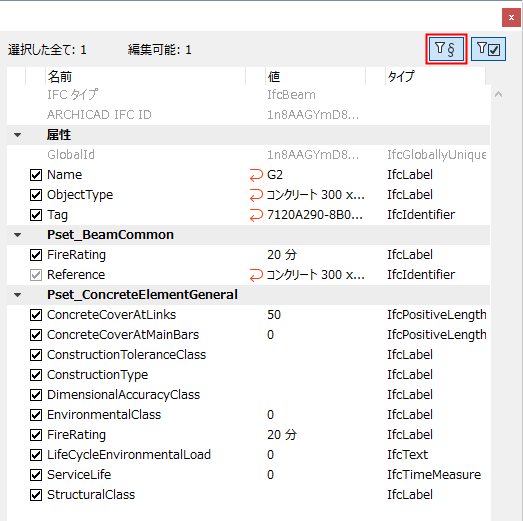523x521 pixels.
Task: Click the 編集可能: 1 label
Action: coord(160,50)
